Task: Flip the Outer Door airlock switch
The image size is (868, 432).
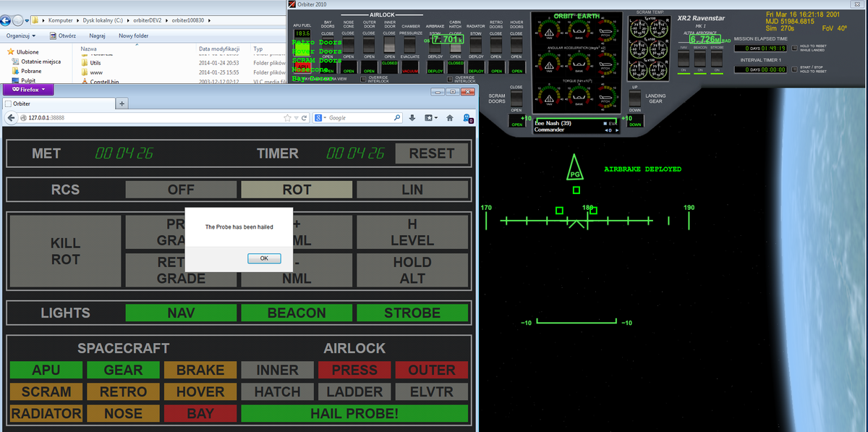Action: coord(369,45)
